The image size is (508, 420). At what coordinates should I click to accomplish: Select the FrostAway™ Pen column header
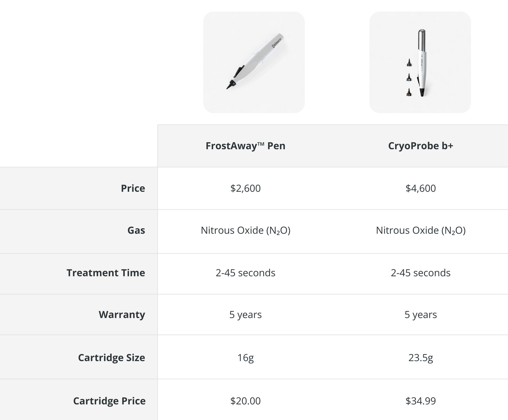click(246, 146)
